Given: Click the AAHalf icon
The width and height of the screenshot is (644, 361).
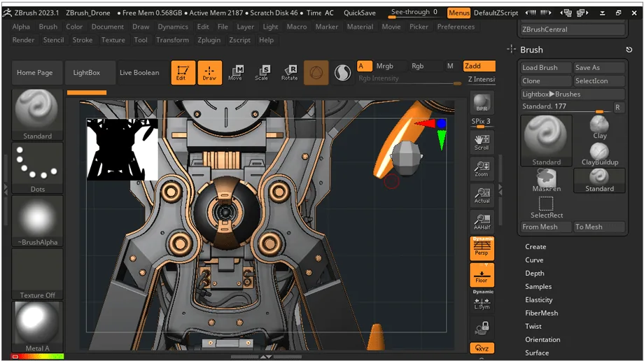Looking at the screenshot, I should [482, 222].
